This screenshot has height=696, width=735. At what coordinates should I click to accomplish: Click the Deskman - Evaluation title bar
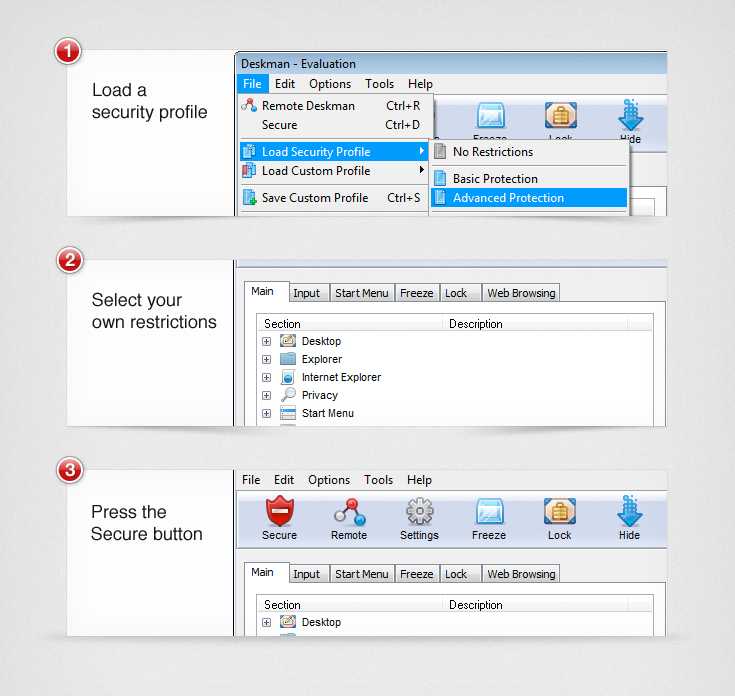451,63
